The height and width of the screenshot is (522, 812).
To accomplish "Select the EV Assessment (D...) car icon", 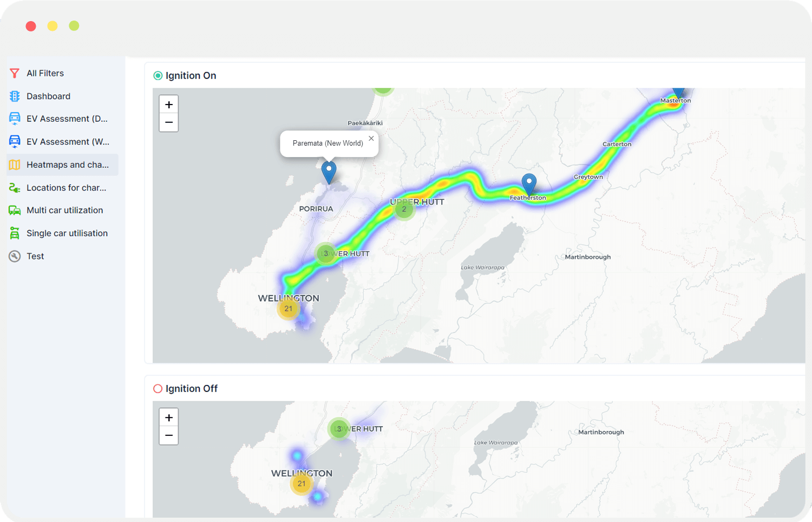I will pyautogui.click(x=15, y=119).
